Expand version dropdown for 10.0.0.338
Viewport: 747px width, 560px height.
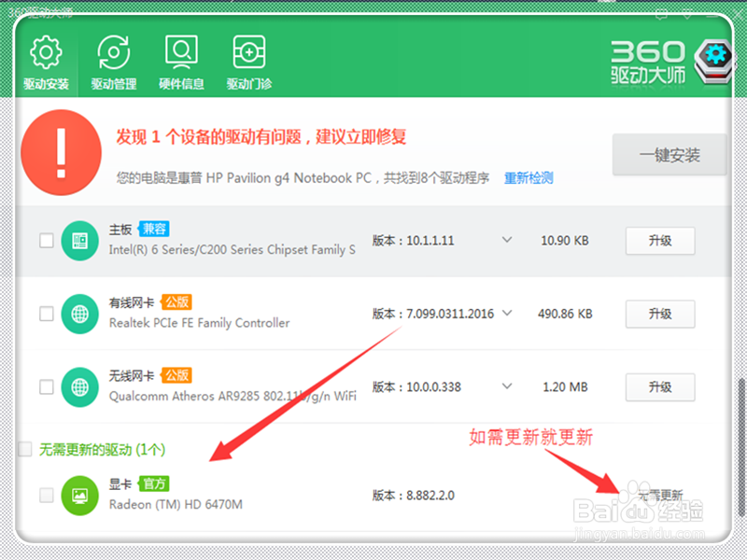[x=507, y=385]
